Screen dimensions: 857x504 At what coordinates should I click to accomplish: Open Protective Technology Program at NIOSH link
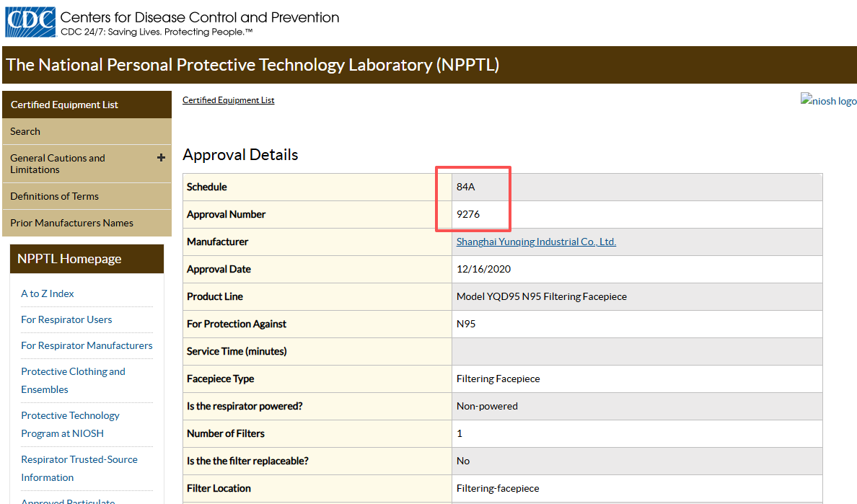pyautogui.click(x=70, y=424)
